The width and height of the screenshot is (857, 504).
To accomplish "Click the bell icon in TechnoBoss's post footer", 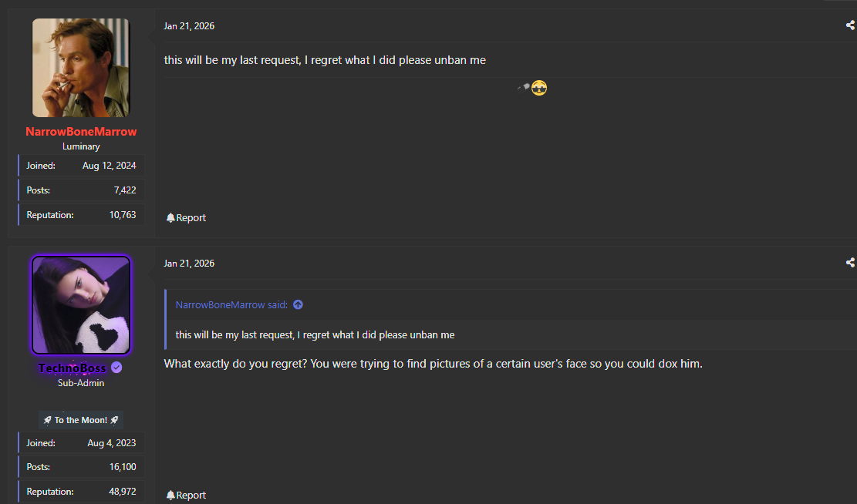I will click(170, 496).
